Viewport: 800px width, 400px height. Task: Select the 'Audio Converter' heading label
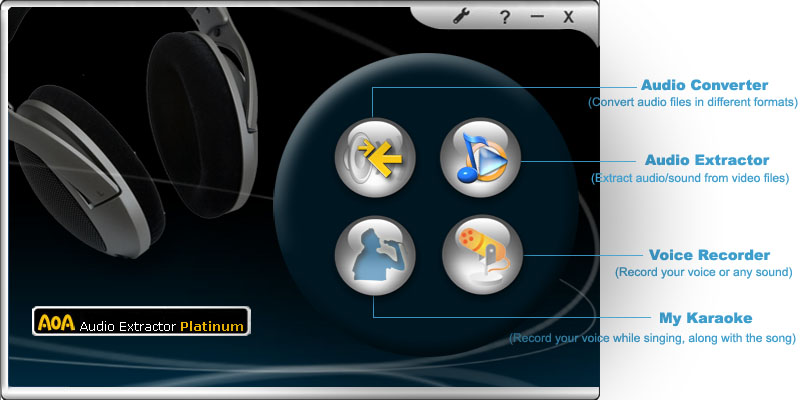pyautogui.click(x=704, y=85)
